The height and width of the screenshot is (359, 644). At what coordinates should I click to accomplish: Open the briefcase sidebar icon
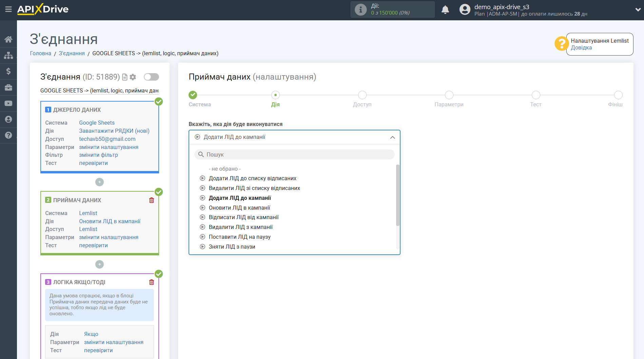point(8,87)
